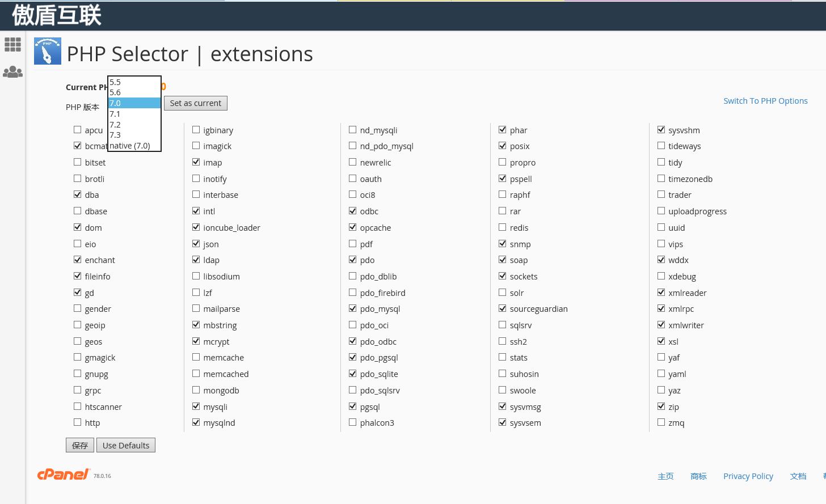
Task: Enable the imagick extension checkbox
Action: [196, 146]
